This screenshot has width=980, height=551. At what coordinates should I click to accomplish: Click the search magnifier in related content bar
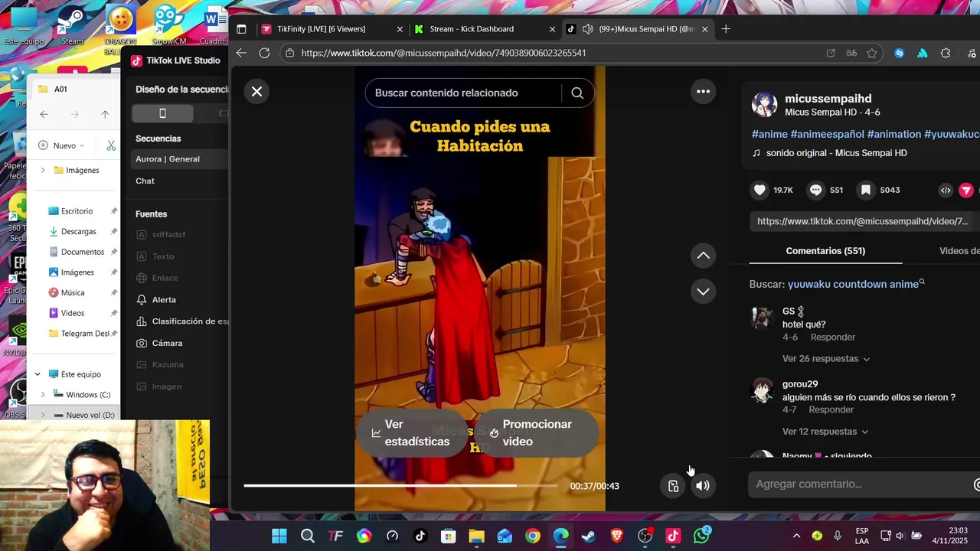pos(577,93)
